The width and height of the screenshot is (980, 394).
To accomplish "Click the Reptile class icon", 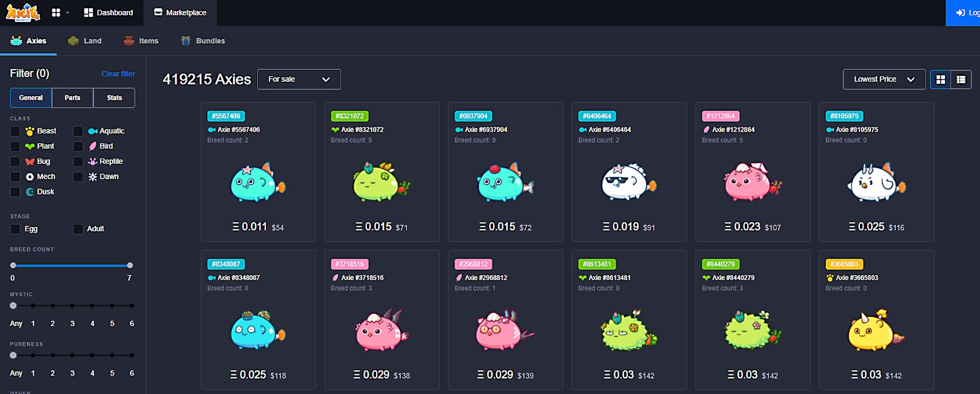I will (x=92, y=162).
